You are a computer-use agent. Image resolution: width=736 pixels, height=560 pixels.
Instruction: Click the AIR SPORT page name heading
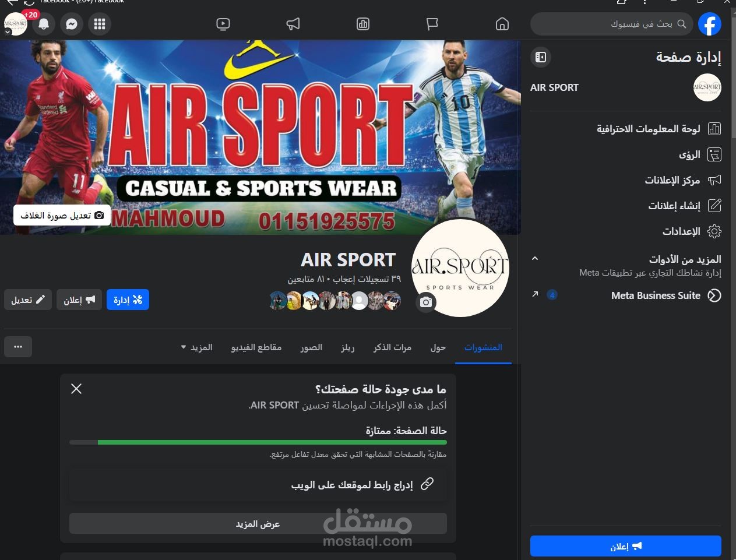point(348,260)
